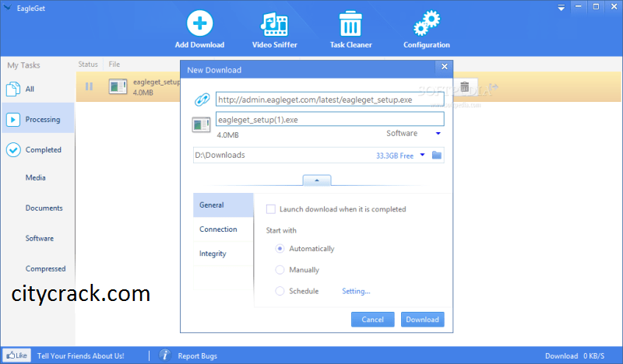Screen dimensions: 623x364
Task: Minimize the EagleGet window
Action: click(579, 7)
